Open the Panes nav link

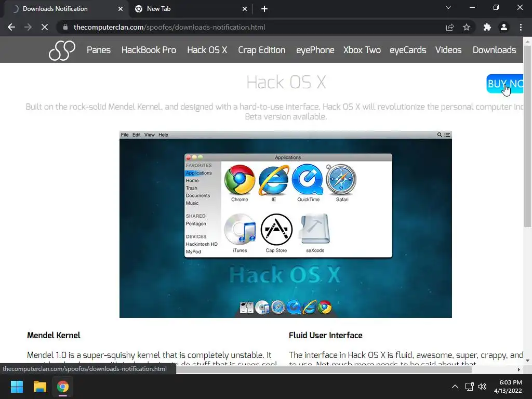[99, 50]
